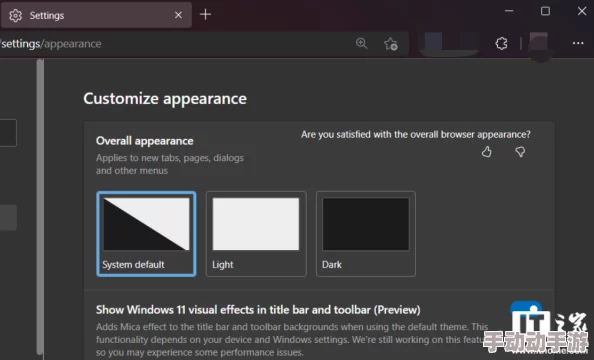594x360 pixels.
Task: Open the Extensions puzzle icon
Action: pos(501,44)
